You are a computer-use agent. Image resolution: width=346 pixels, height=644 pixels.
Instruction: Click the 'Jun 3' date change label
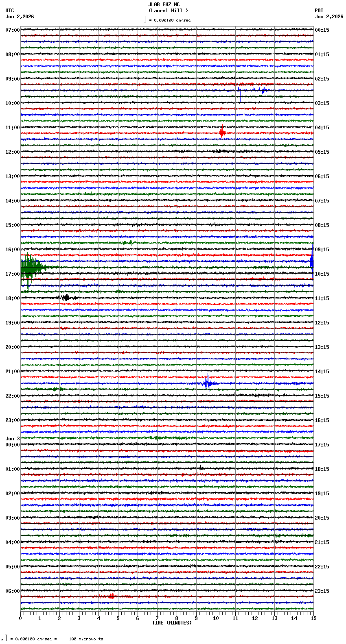click(x=13, y=439)
